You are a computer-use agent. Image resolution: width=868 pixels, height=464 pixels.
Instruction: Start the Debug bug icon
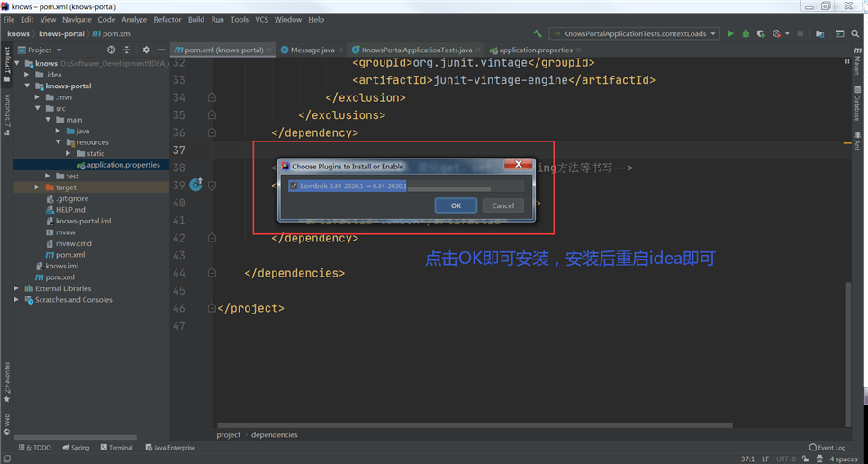pyautogui.click(x=746, y=33)
